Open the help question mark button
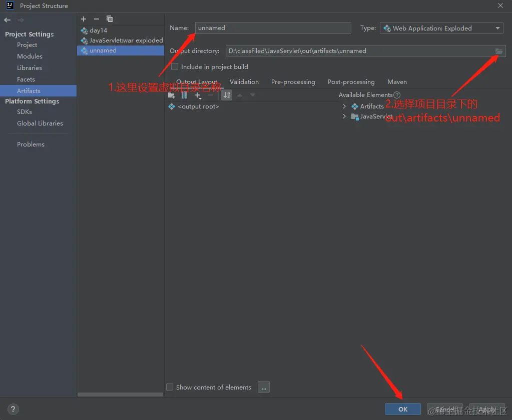The image size is (512, 420). 13,409
